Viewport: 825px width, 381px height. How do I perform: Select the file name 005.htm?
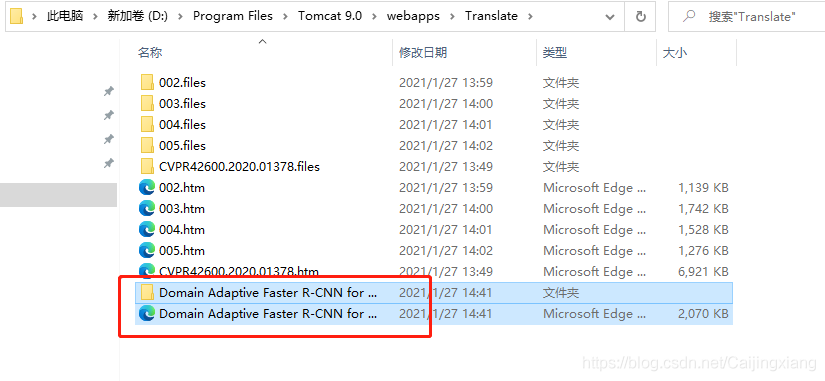[x=182, y=251]
